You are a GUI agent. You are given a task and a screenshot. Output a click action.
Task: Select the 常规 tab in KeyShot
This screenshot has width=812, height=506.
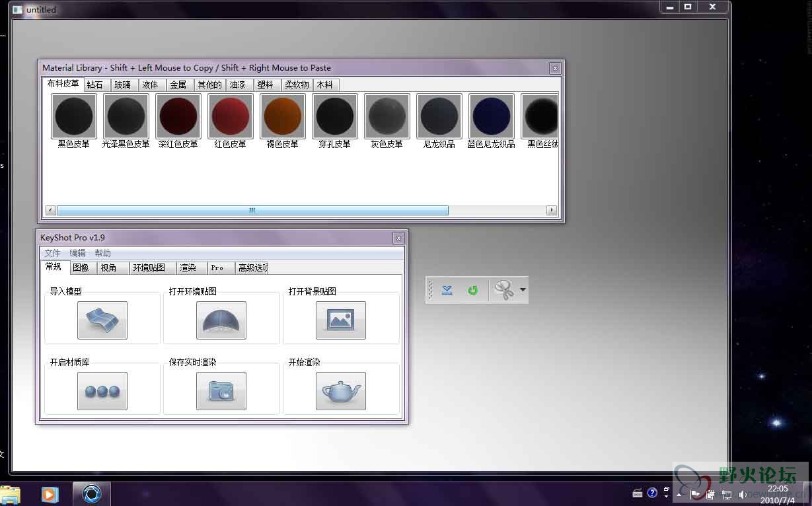pyautogui.click(x=54, y=267)
